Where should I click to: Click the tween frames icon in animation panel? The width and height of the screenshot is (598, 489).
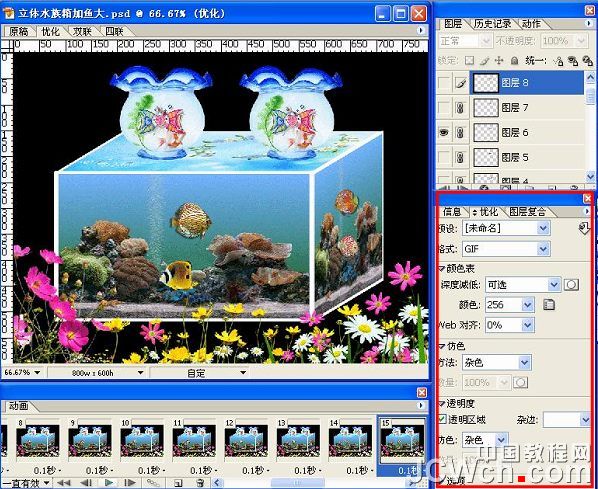pos(153,483)
